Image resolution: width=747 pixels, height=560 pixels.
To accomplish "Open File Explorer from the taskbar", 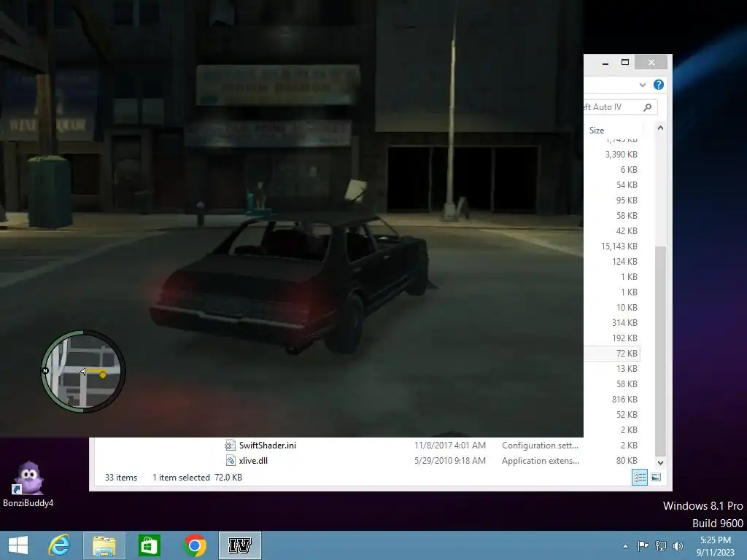I will (104, 545).
